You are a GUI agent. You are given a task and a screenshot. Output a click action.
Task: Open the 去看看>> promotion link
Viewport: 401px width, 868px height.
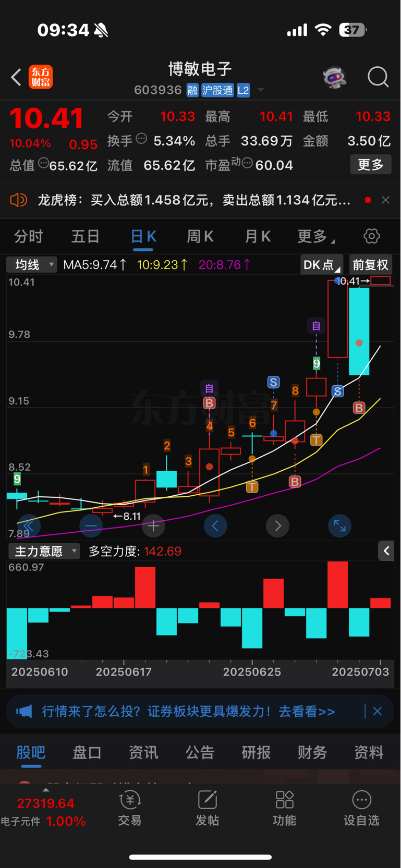tap(307, 712)
